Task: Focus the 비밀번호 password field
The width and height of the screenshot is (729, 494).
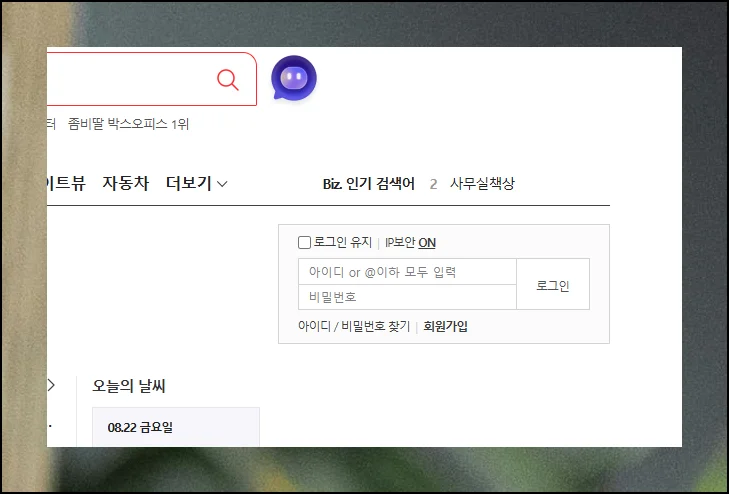Action: (x=406, y=297)
